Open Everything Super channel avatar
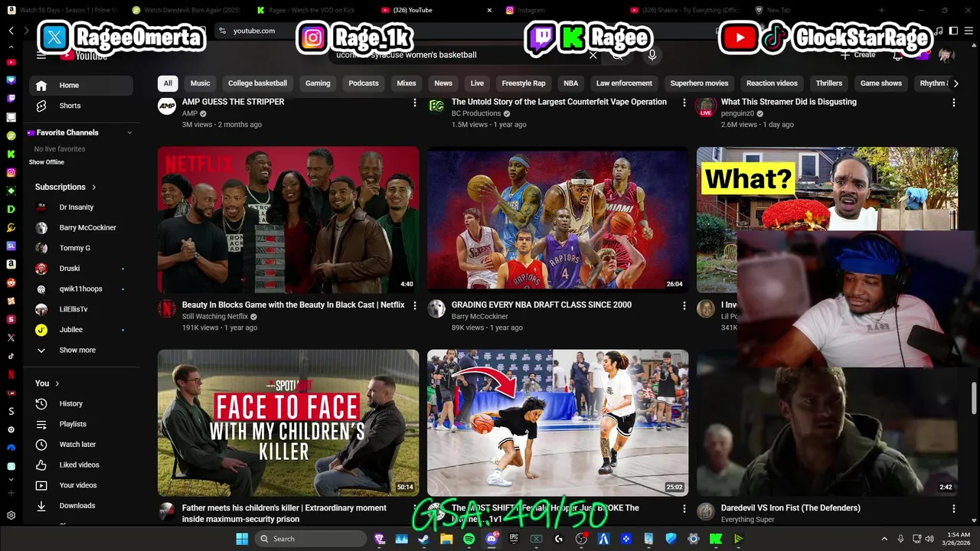This screenshot has width=980, height=551. tap(706, 511)
